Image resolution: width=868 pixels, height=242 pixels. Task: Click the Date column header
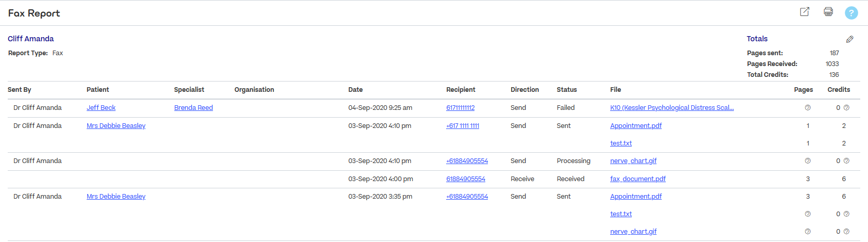pos(355,90)
